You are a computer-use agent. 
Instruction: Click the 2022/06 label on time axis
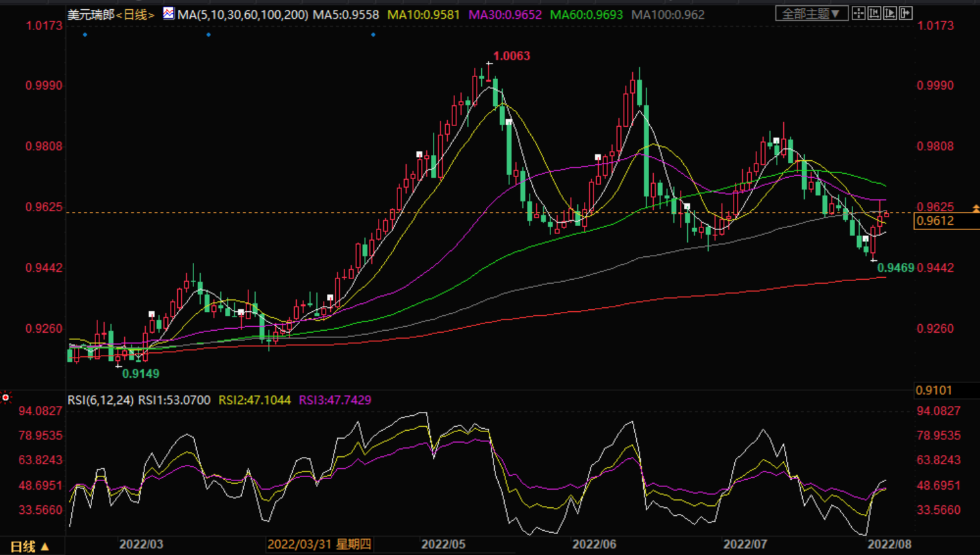594,544
